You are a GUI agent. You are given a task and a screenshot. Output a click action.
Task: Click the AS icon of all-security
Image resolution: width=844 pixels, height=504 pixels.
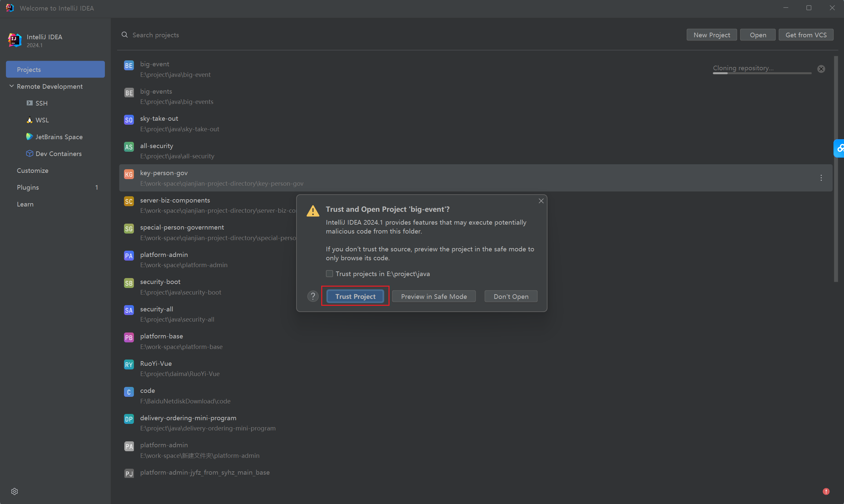coord(129,147)
